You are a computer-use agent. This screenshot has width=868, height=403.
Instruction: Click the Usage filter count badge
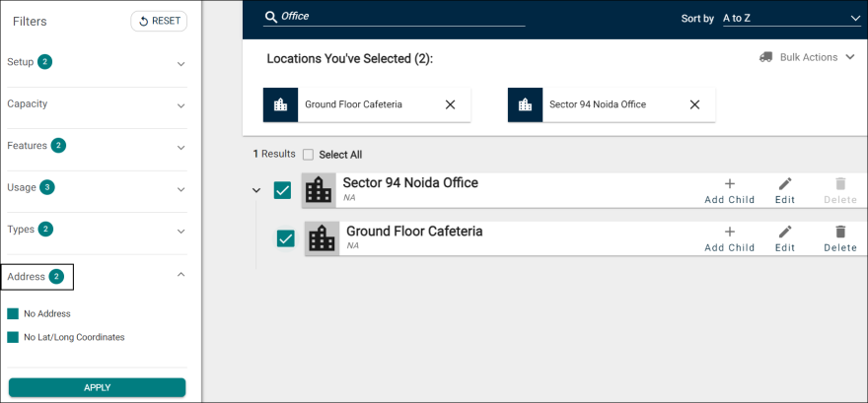47,187
